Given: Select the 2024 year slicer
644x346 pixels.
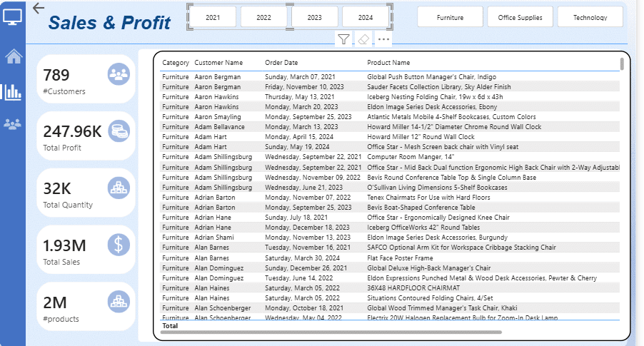Looking at the screenshot, I should (x=365, y=17).
